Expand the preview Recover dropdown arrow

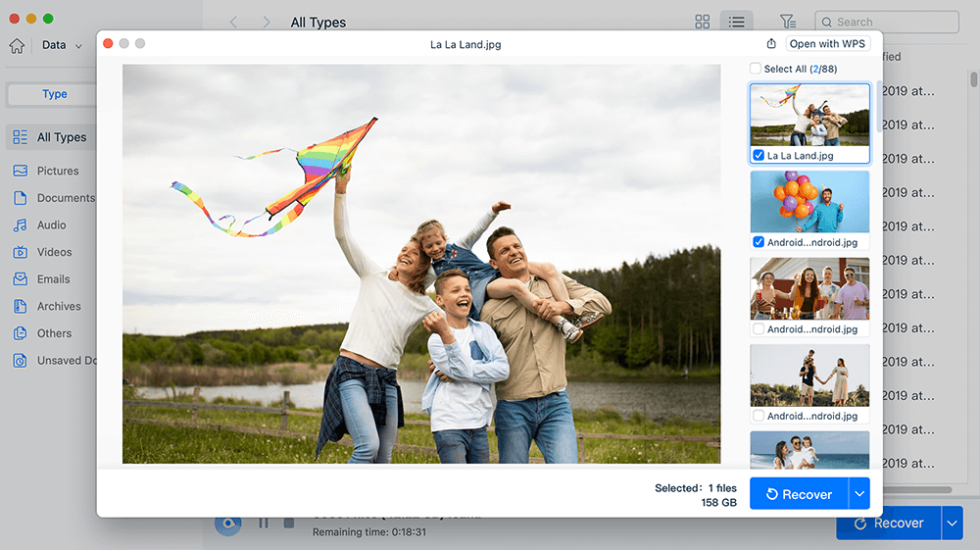tap(858, 494)
